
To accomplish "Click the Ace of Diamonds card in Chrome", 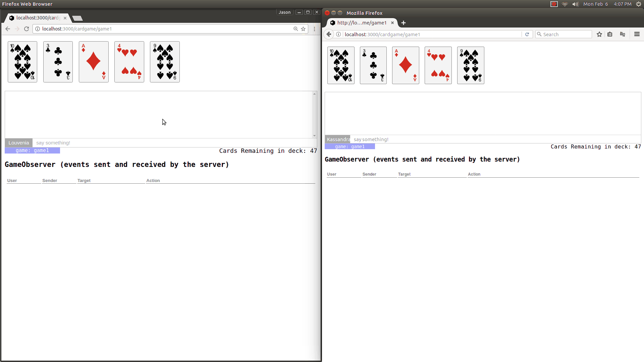I will point(94,62).
